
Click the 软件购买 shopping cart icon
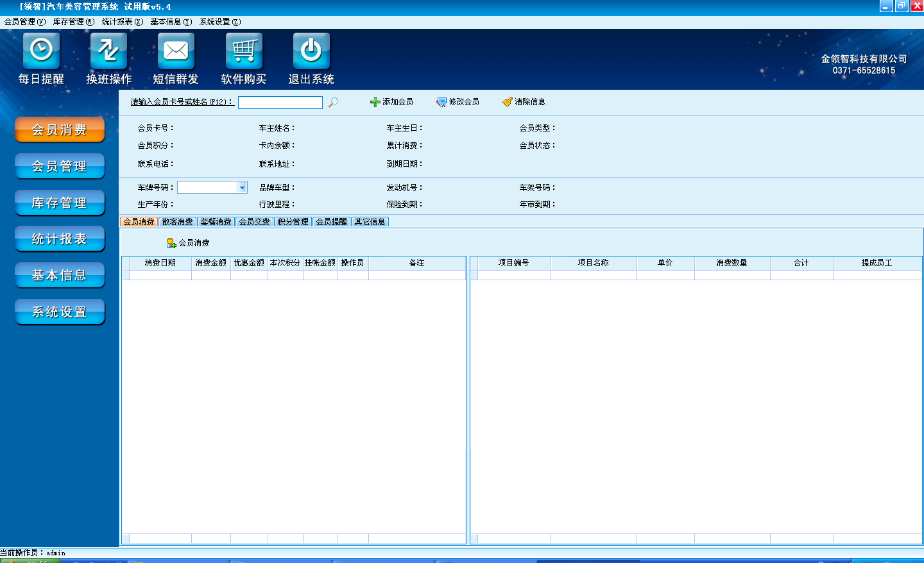244,51
